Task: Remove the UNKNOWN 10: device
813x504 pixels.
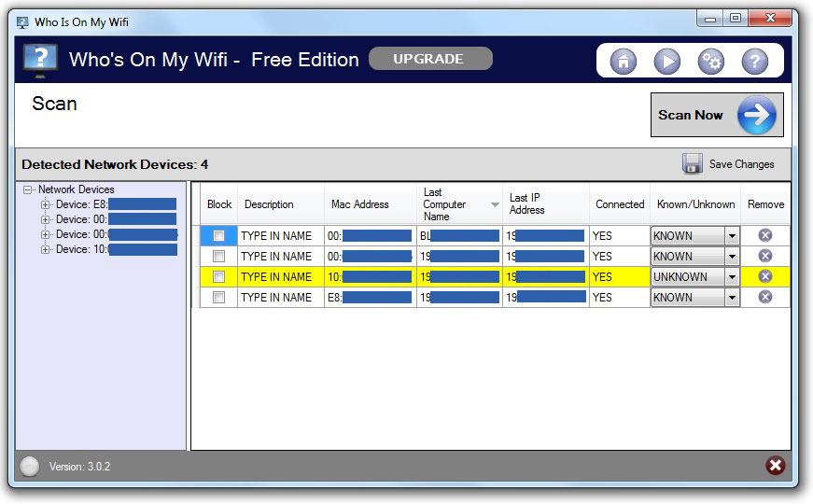Action: (x=765, y=276)
